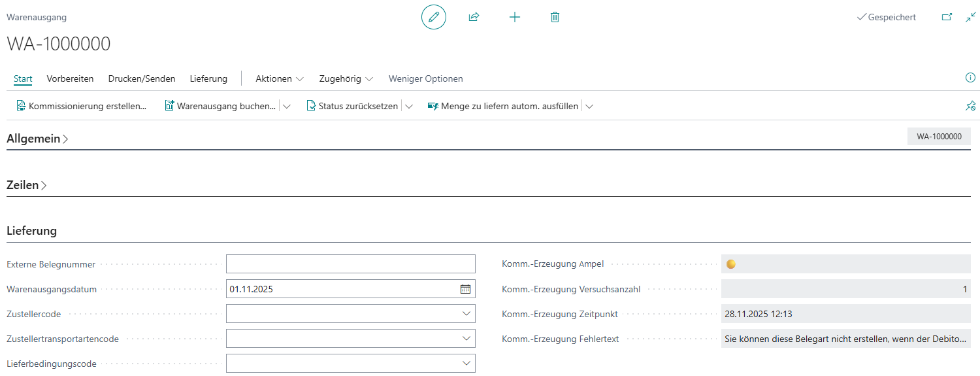
Task: Click the Komm.-Erzeugung Ampel label
Action: click(553, 264)
